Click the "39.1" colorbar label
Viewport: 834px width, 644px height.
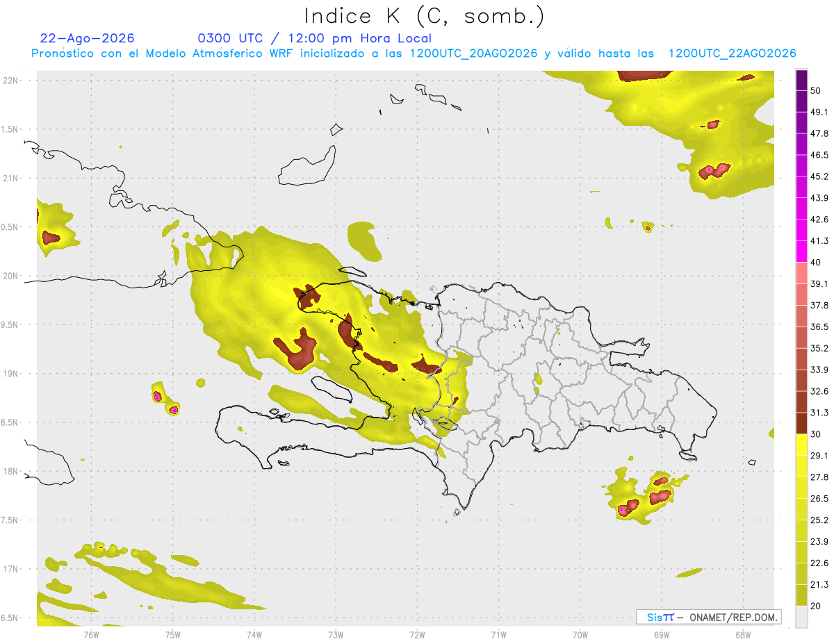click(819, 283)
